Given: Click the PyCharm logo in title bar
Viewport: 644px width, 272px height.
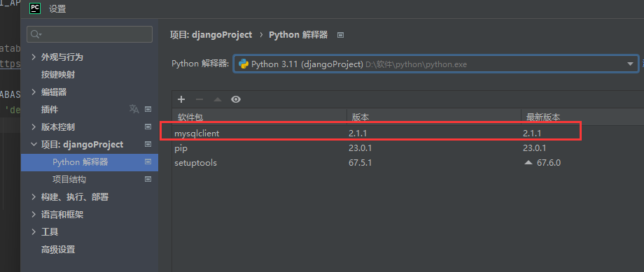Looking at the screenshot, I should (x=35, y=8).
